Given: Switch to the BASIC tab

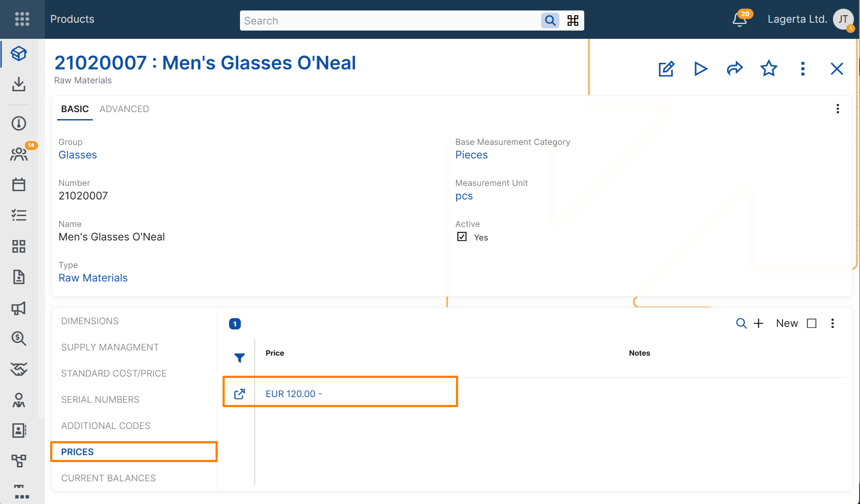Looking at the screenshot, I should click(x=75, y=109).
